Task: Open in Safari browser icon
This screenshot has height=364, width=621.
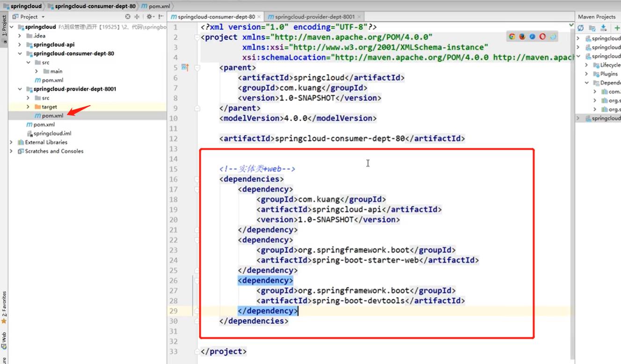Action: 533,36
